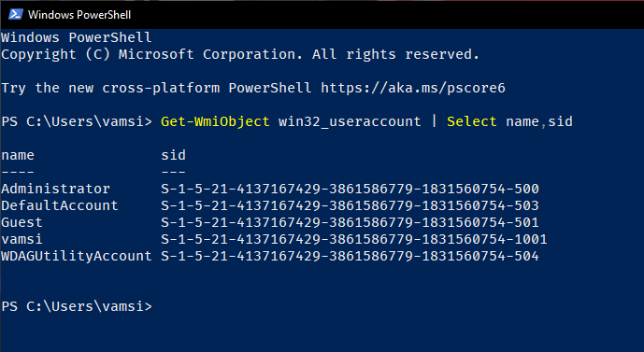Click the vamsi account name in table
644x352 pixels.
click(x=21, y=239)
